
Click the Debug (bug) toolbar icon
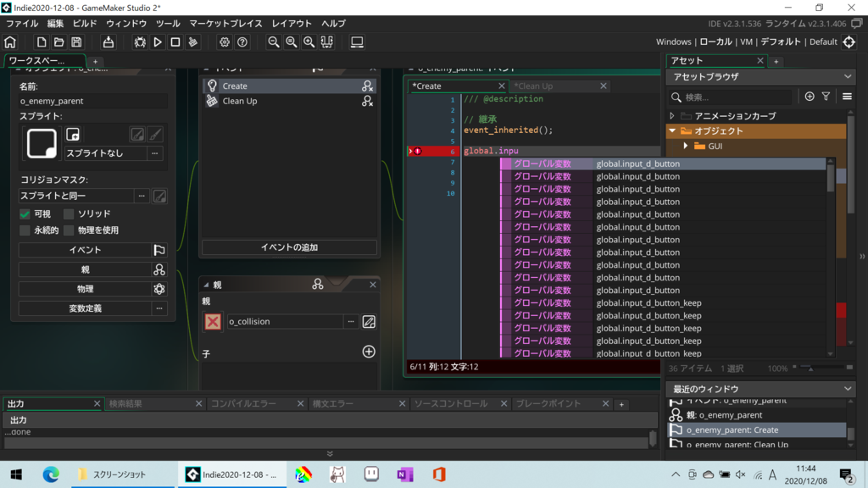click(140, 42)
